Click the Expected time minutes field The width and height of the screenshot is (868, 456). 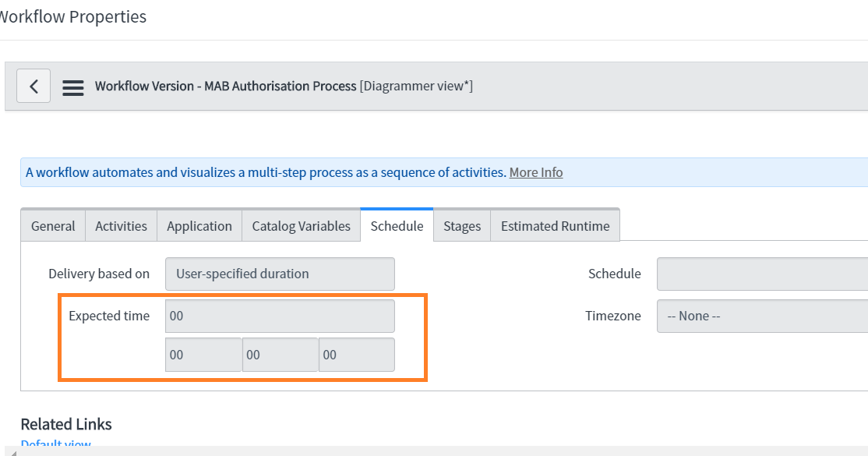(280, 355)
